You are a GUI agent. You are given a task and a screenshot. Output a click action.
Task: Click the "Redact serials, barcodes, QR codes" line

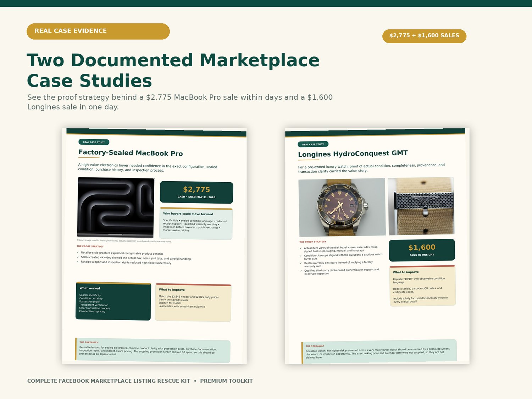pos(417,290)
